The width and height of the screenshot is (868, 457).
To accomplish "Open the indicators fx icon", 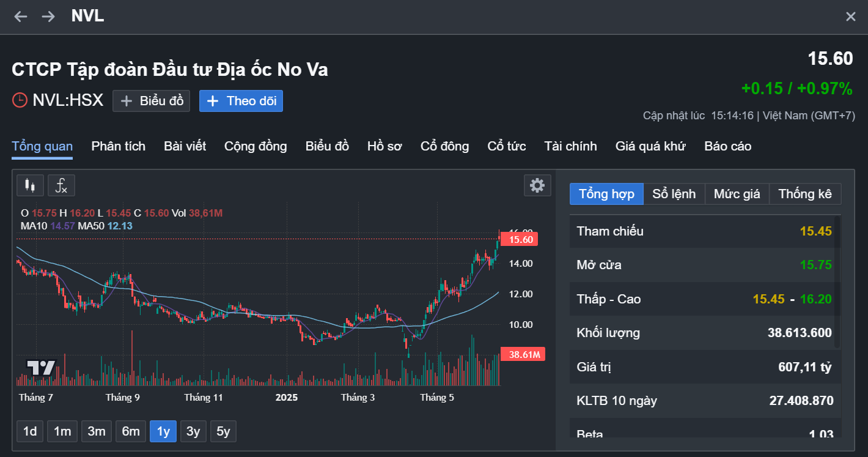I will [x=61, y=185].
